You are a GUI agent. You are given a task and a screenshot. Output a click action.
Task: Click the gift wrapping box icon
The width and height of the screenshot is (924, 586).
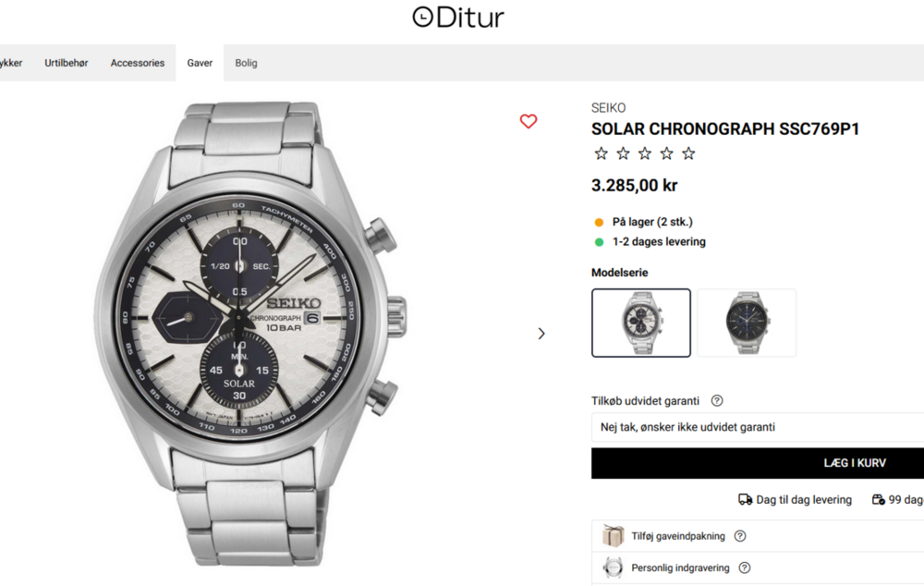pyautogui.click(x=613, y=536)
